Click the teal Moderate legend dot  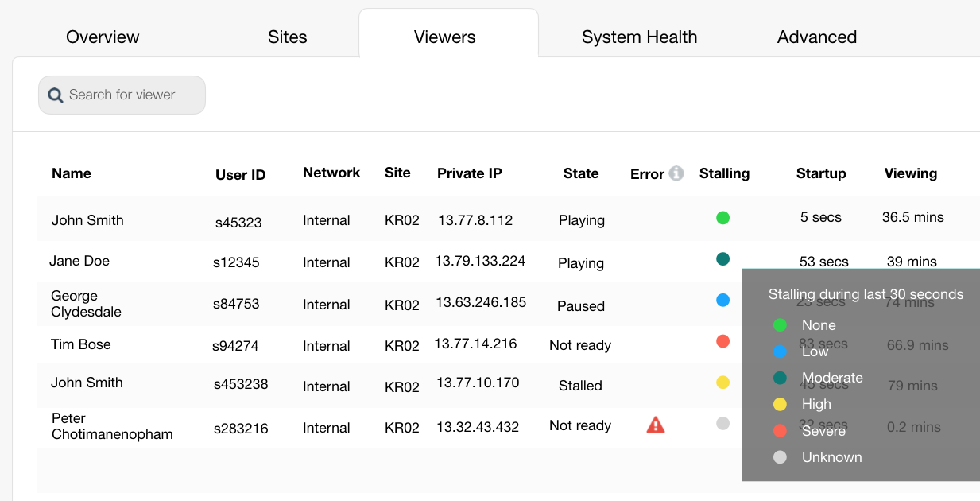[x=780, y=378]
